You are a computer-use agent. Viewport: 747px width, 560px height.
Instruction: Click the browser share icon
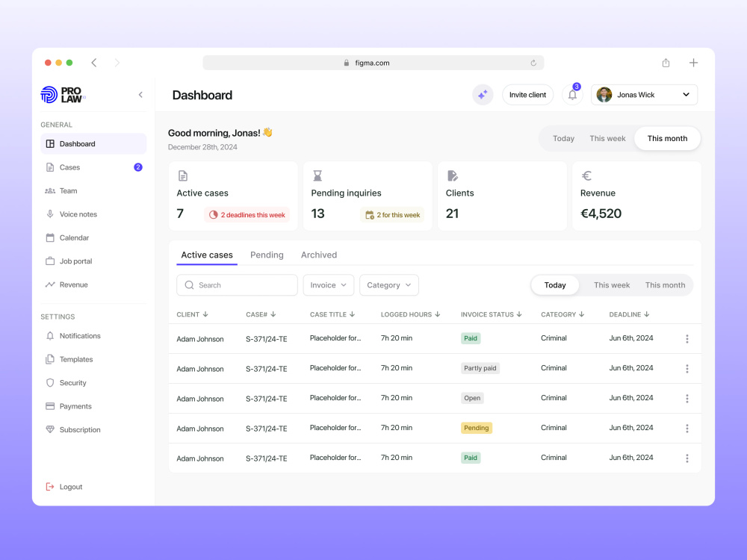(666, 63)
